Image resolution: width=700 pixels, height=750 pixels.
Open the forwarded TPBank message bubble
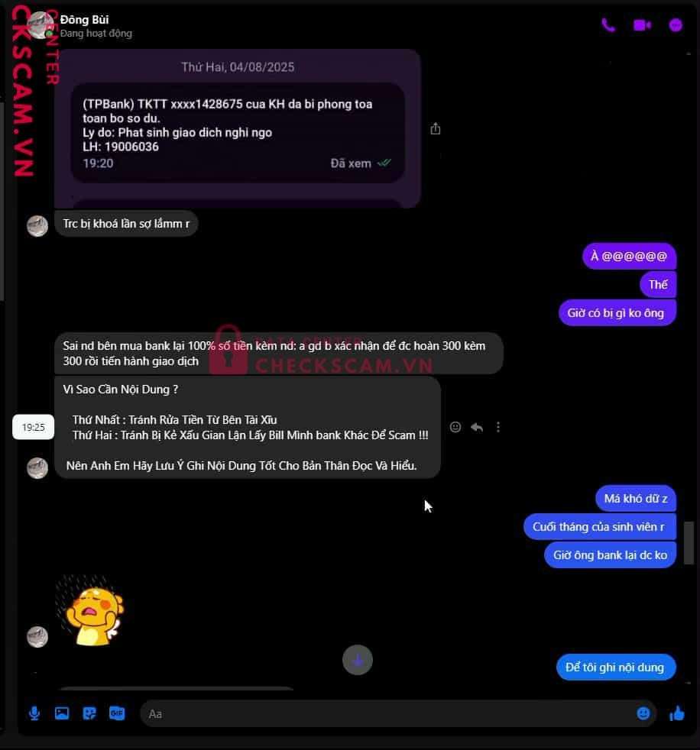(238, 132)
